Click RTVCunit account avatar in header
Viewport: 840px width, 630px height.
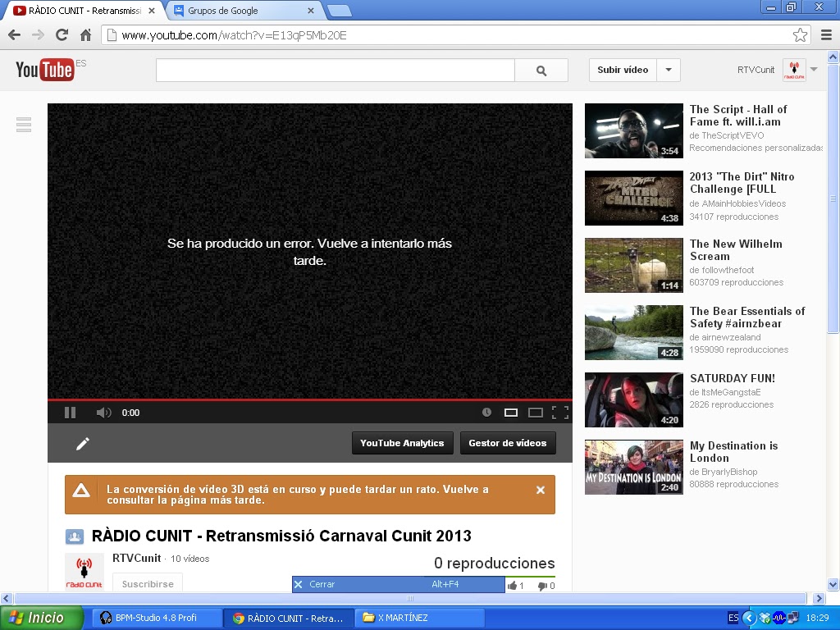click(x=794, y=70)
